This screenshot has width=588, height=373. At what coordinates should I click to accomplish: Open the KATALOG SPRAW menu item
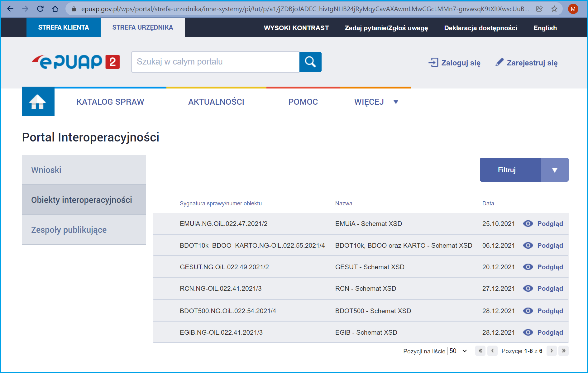(x=110, y=102)
